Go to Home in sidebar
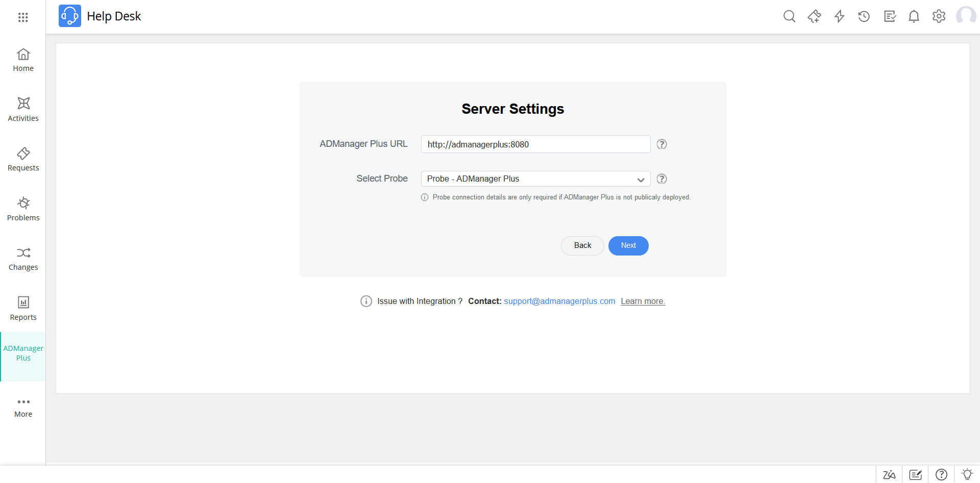 point(23,60)
